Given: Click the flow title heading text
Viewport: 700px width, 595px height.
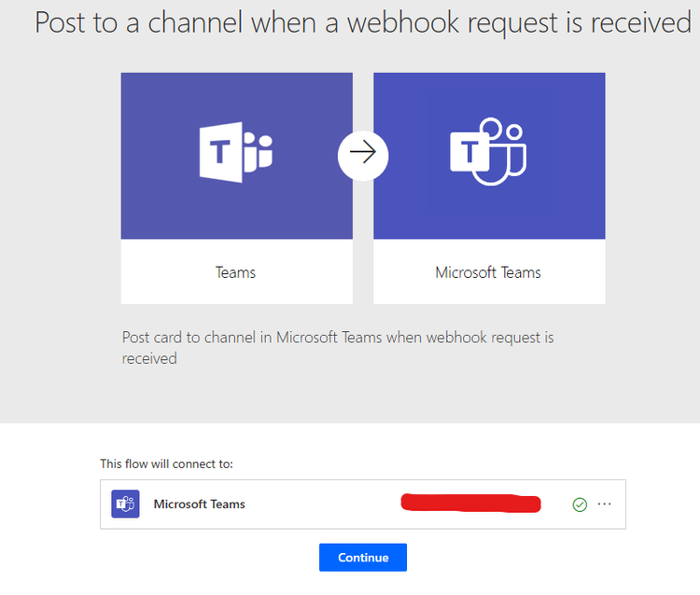Looking at the screenshot, I should pyautogui.click(x=363, y=22).
